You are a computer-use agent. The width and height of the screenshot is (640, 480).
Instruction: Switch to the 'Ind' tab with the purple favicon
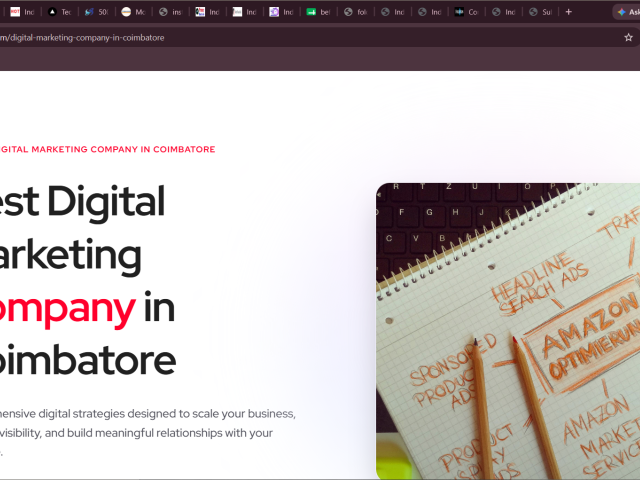pos(281,12)
